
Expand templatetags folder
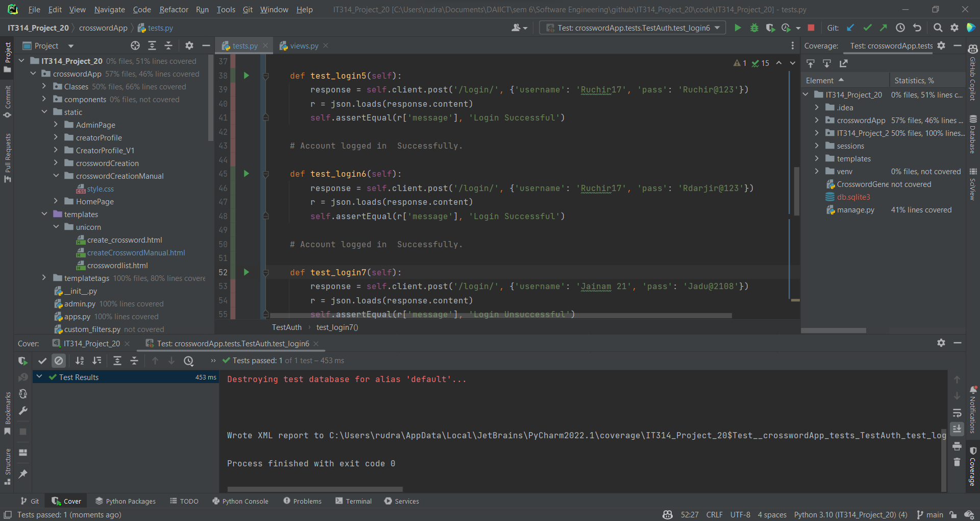tap(44, 278)
